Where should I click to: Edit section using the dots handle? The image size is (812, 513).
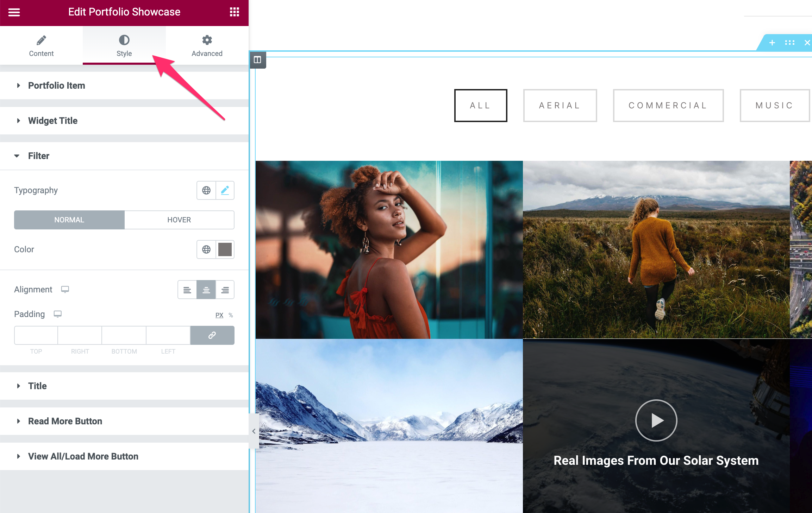point(790,43)
